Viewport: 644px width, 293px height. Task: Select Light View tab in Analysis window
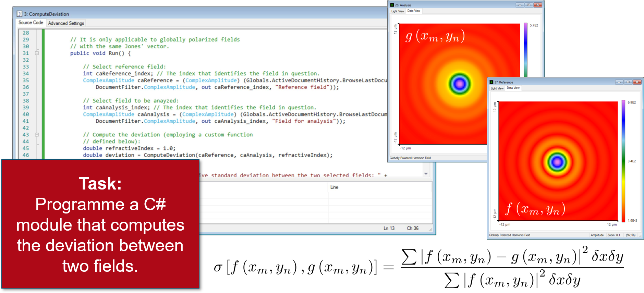[x=398, y=11]
